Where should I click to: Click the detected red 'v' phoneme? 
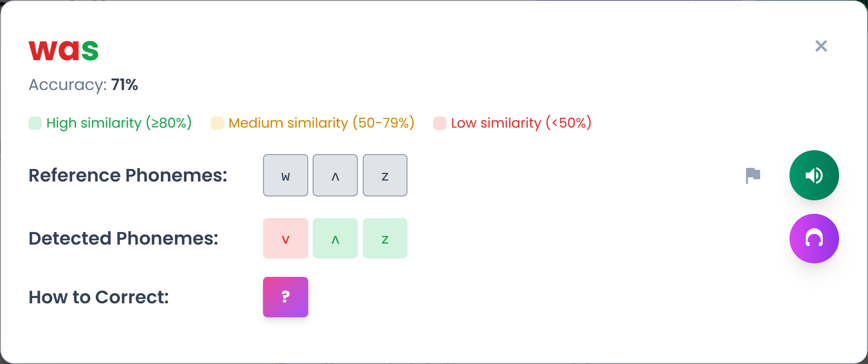(286, 238)
